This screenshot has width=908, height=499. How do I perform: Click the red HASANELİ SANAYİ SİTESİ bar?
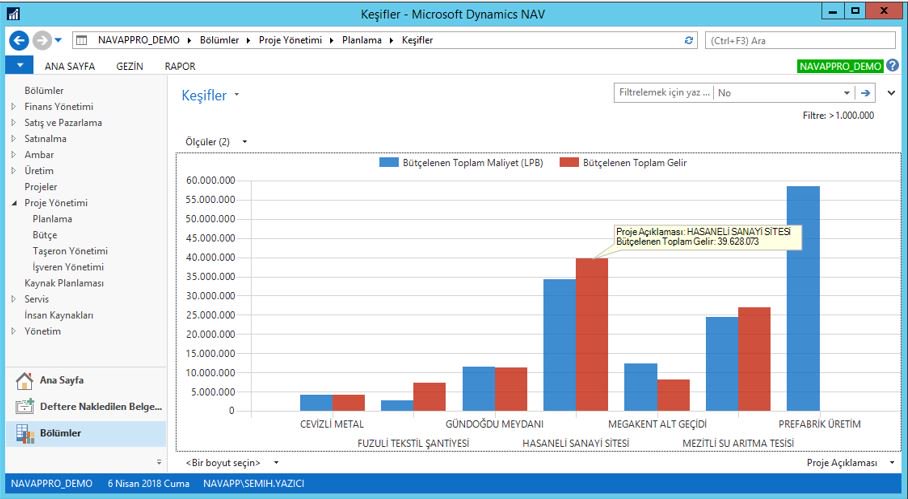[592, 335]
